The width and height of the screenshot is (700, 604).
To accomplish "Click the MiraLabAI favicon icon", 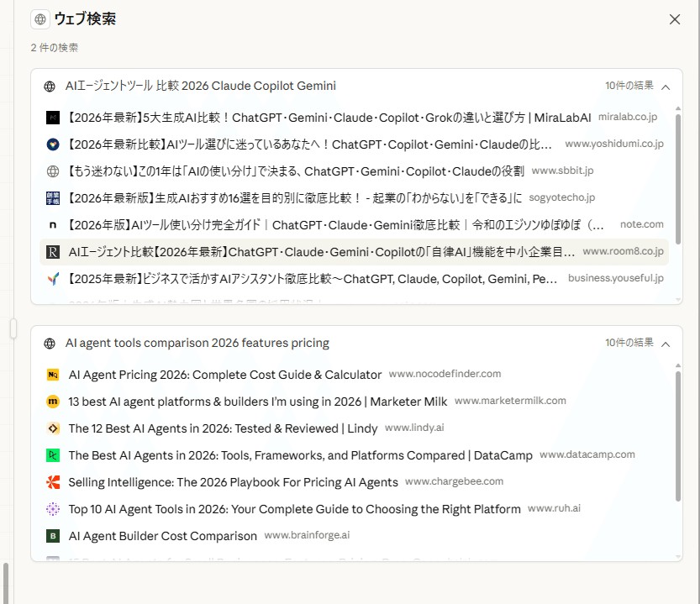I will tap(53, 118).
